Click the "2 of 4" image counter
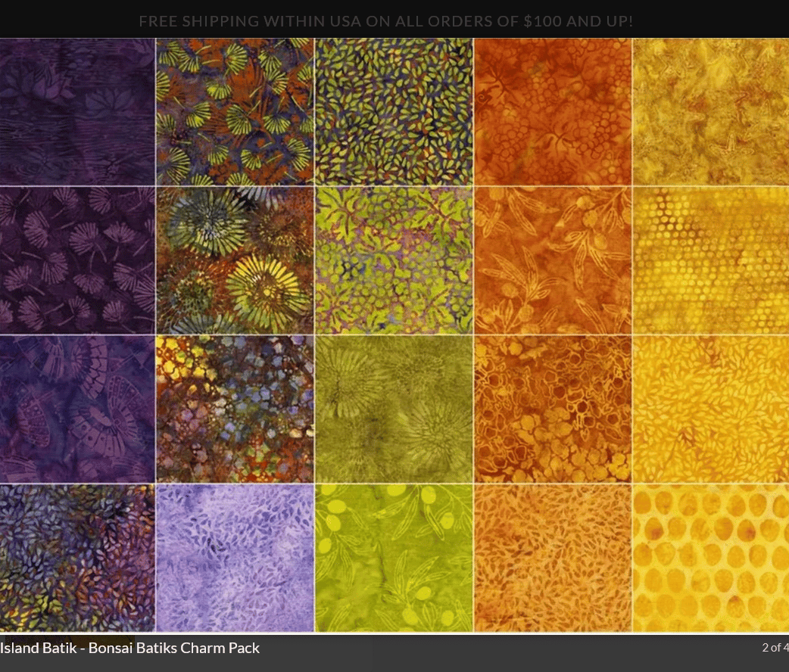 point(775,647)
